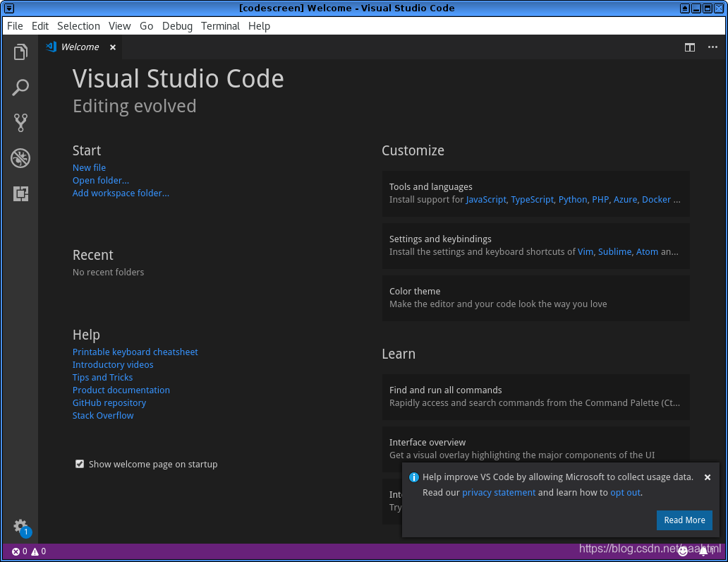The image size is (728, 562).
Task: Open Find and run all commands card
Action: [536, 397]
